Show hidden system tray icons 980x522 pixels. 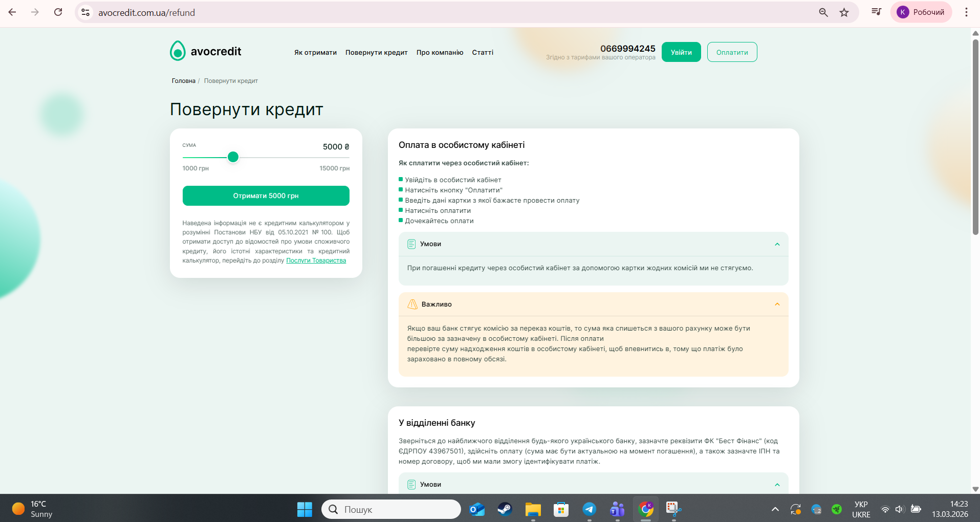(x=775, y=509)
